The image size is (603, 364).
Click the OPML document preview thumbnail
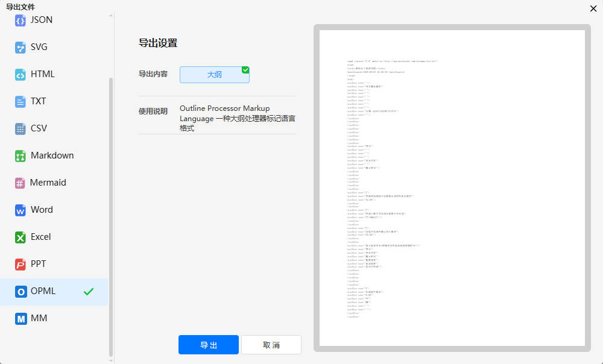click(x=452, y=187)
